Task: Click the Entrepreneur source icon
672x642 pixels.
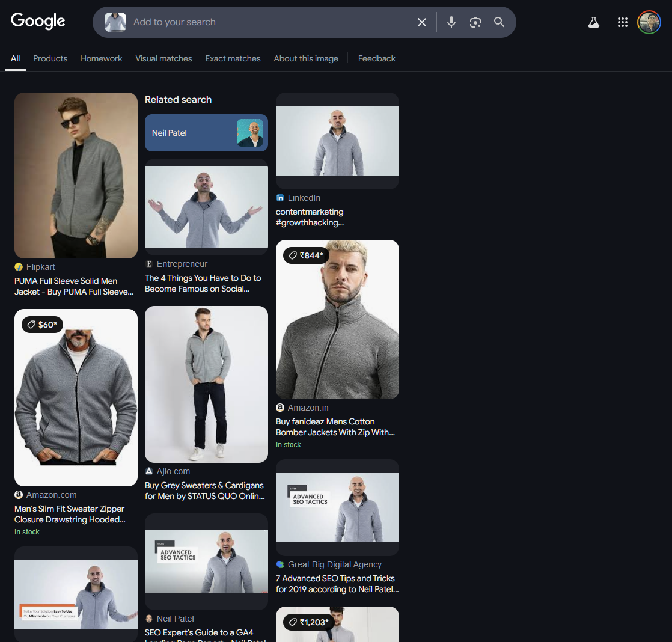Action: click(148, 264)
